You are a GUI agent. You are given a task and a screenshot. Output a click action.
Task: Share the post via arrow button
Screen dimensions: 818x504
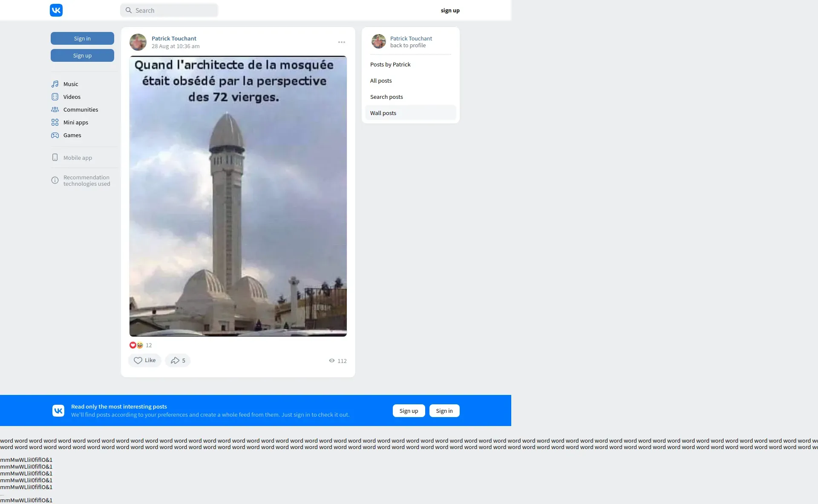(x=177, y=360)
